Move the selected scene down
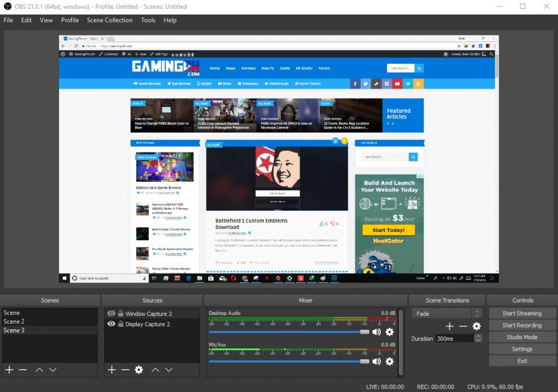Viewport: 558px width, 392px height. point(53,370)
